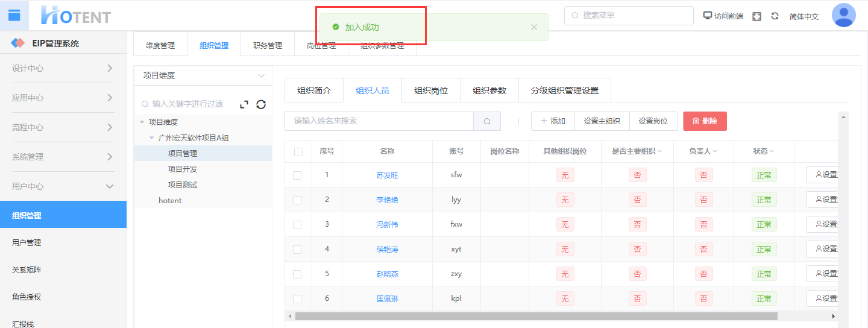Tick the checkbox for row 冯新伟
This screenshot has width=868, height=328.
(x=297, y=224)
